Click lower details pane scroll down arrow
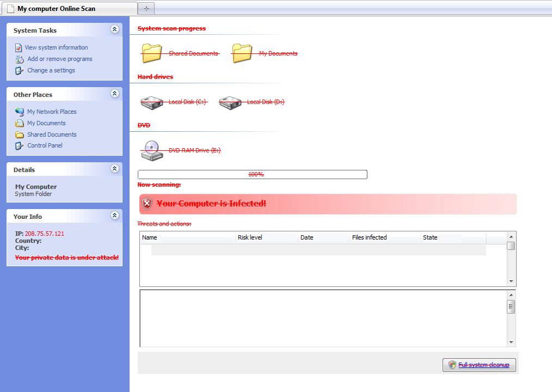552x392 pixels. point(511,342)
